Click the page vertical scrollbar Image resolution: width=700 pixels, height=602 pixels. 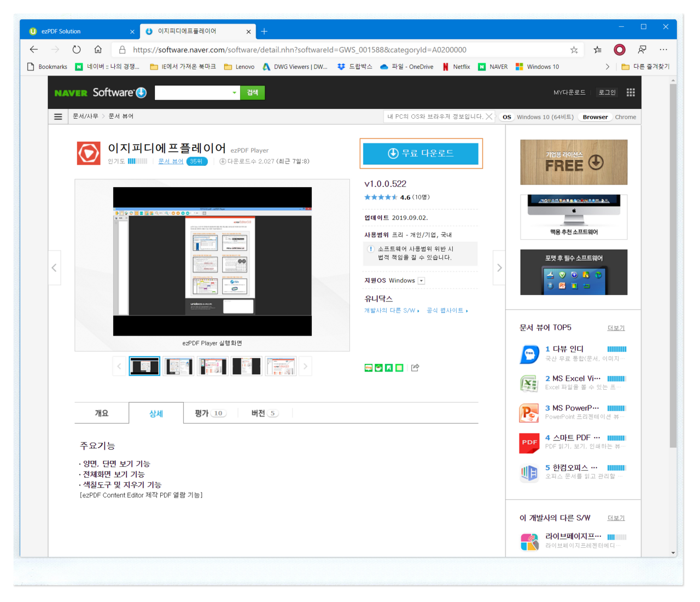tap(673, 266)
